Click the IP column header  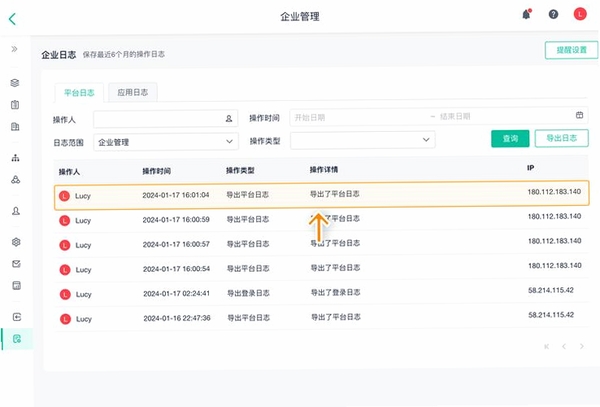[x=530, y=168]
